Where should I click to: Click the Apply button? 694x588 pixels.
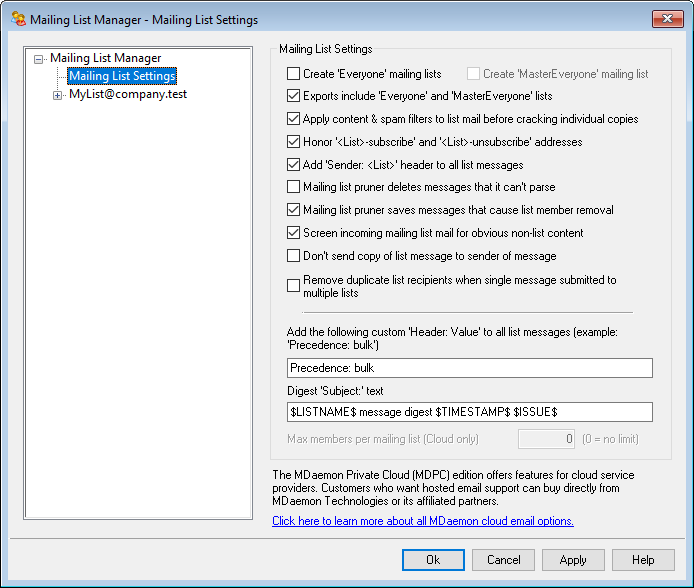click(573, 560)
